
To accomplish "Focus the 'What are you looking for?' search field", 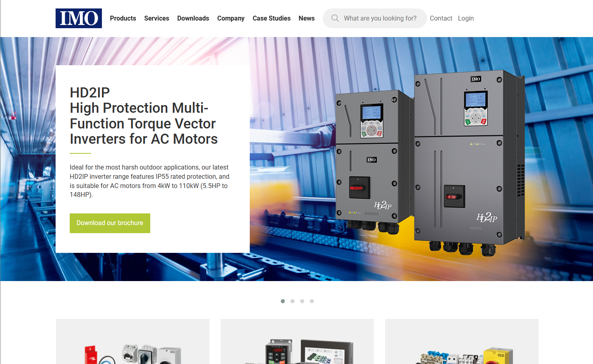I will (380, 19).
